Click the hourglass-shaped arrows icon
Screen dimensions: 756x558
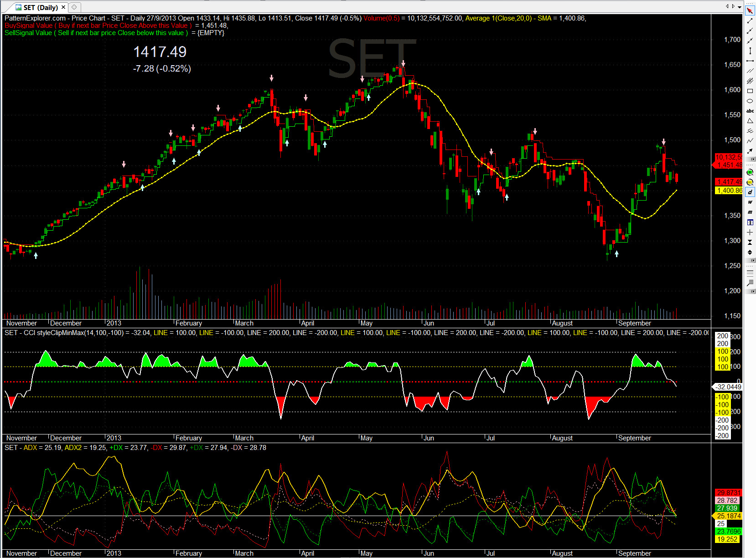click(x=750, y=243)
